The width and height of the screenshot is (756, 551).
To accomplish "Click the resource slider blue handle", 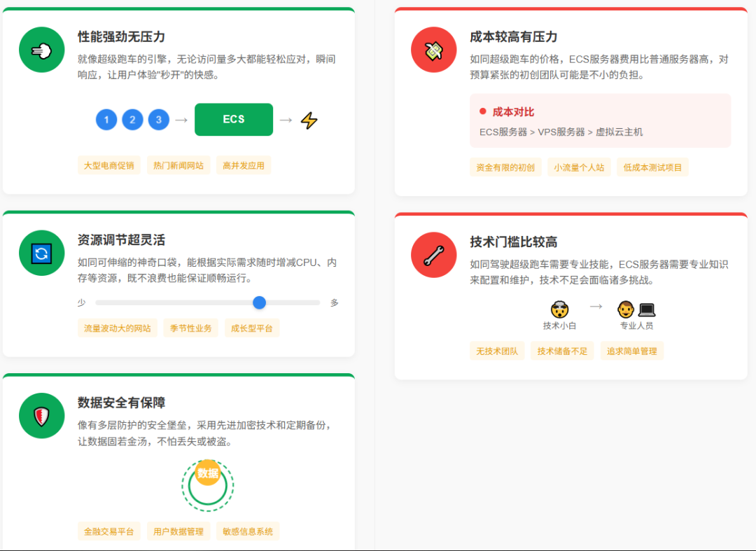I will [x=260, y=302].
